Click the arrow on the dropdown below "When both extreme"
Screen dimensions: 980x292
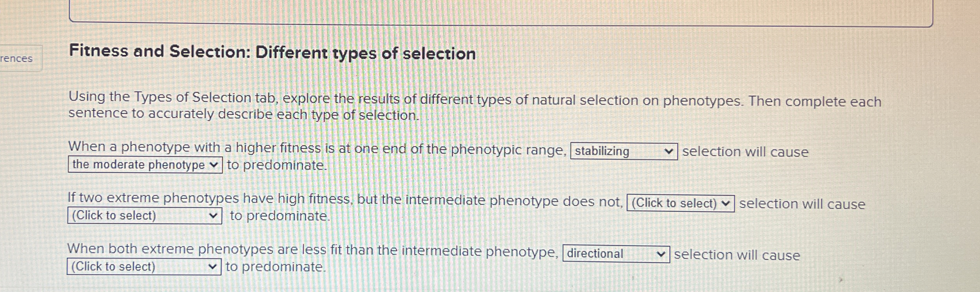click(x=212, y=267)
